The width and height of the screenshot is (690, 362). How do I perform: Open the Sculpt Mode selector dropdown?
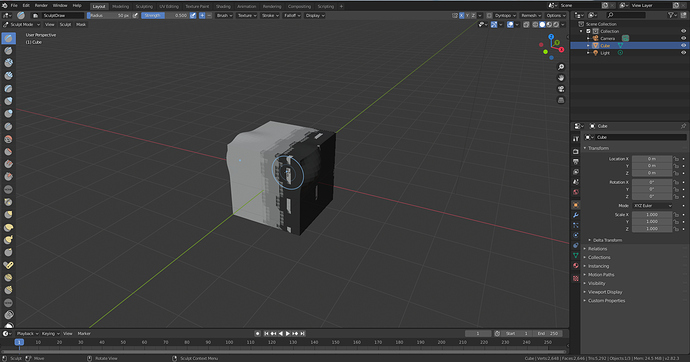tap(22, 25)
